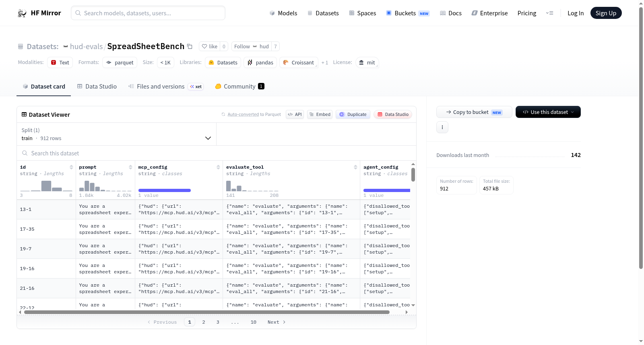Open the Data Studio button in the viewer header
This screenshot has width=644, height=345.
click(393, 114)
